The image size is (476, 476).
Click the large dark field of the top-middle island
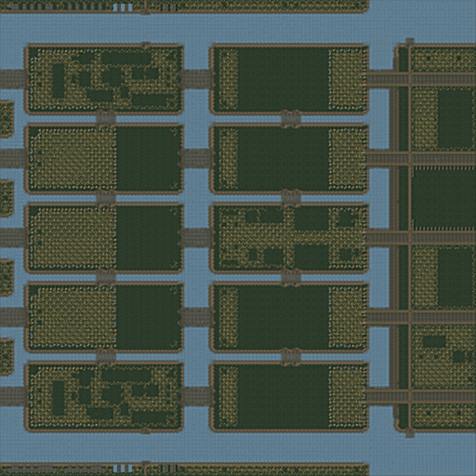284,79
